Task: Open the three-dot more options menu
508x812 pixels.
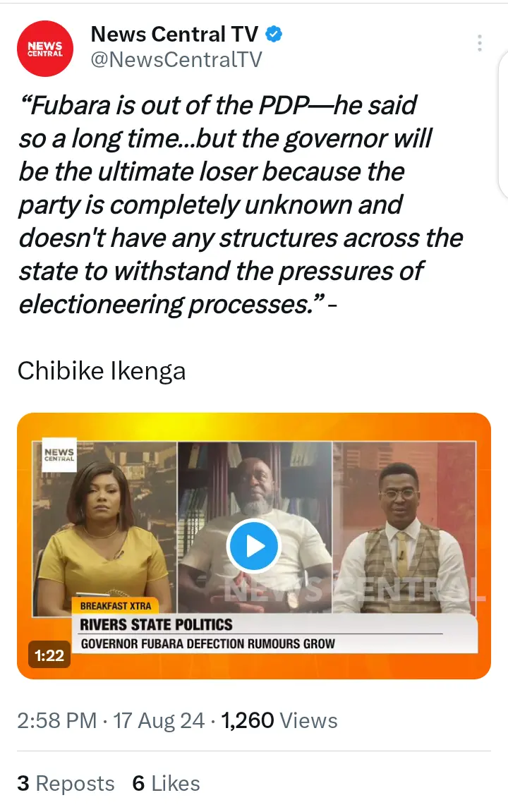Action: point(480,43)
